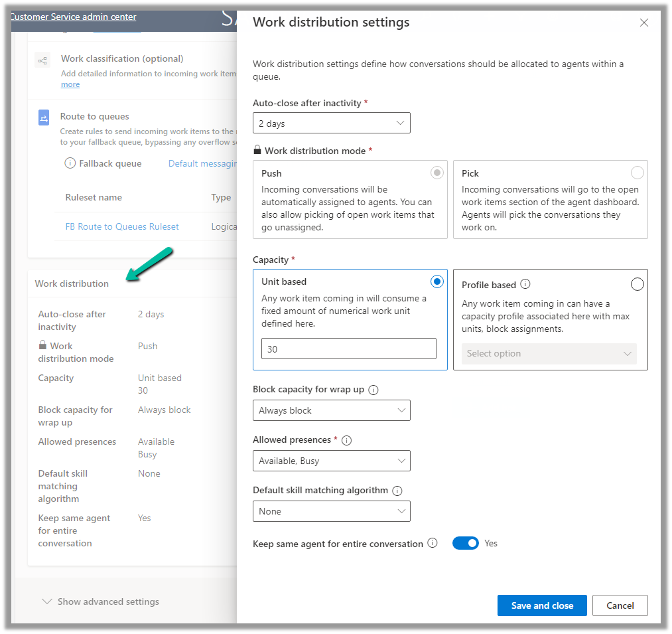672x634 pixels.
Task: Open the Block capacity for wrap up dropdown
Action: click(x=332, y=410)
